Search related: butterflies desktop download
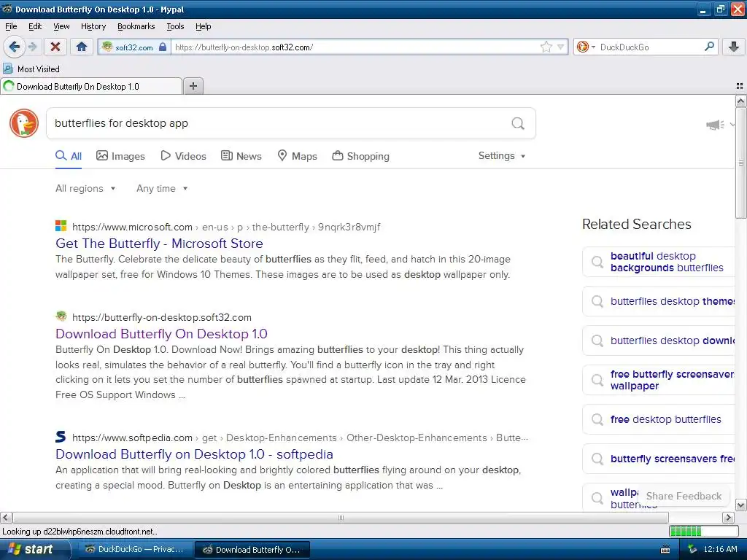The image size is (747, 560). (x=658, y=341)
